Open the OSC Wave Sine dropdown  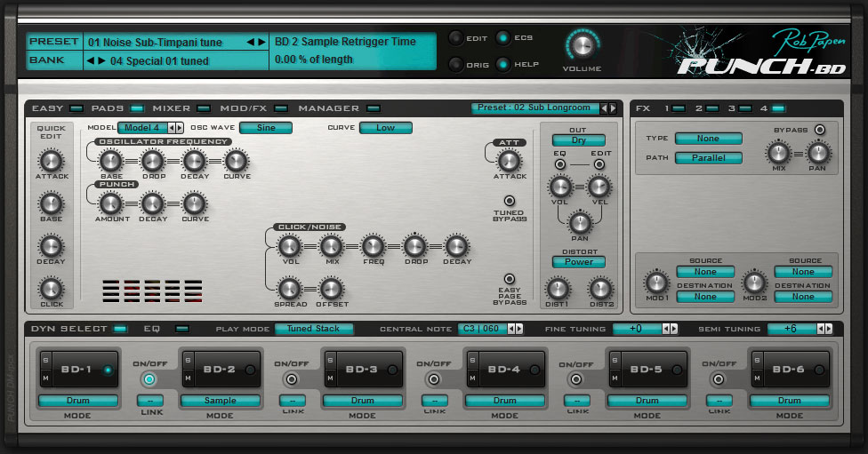tap(265, 128)
